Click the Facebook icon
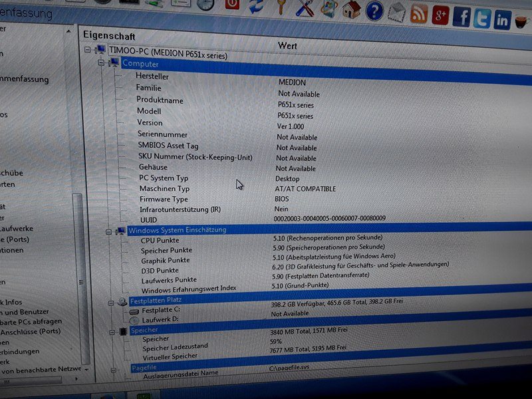Screen dimensions: 532x399 [x=462, y=17]
